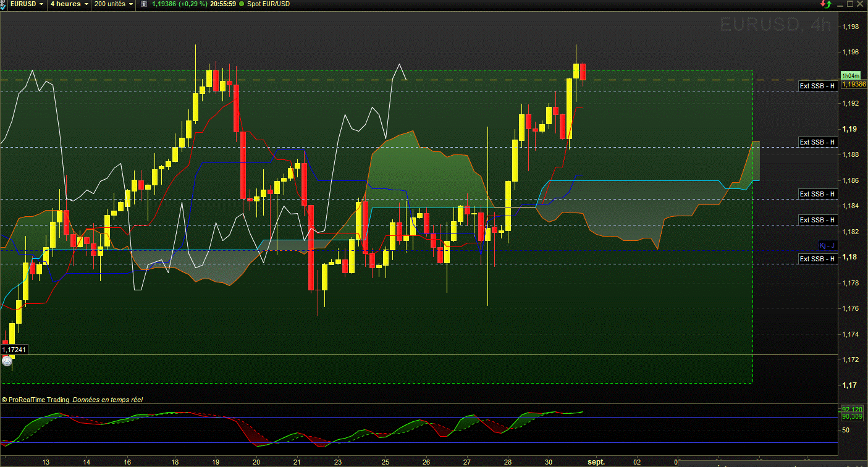Image resolution: width=868 pixels, height=467 pixels.
Task: Select the top Ext SSB - H label
Action: click(817, 86)
